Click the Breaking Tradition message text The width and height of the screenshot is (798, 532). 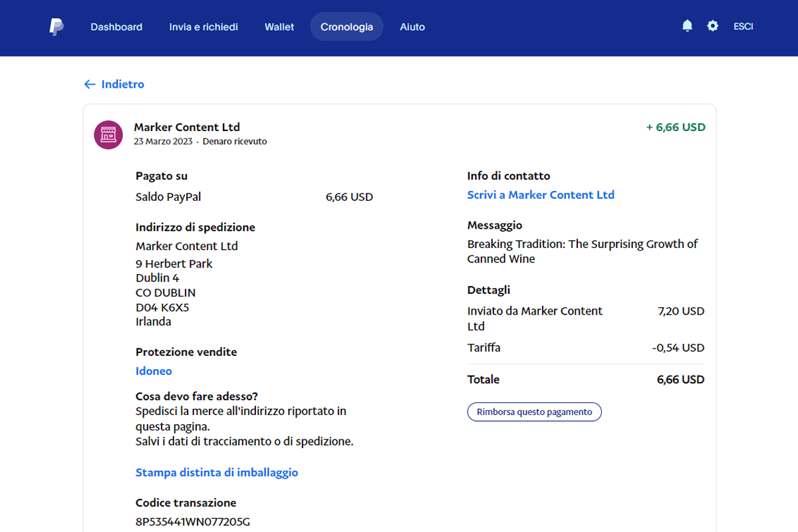[x=583, y=251]
